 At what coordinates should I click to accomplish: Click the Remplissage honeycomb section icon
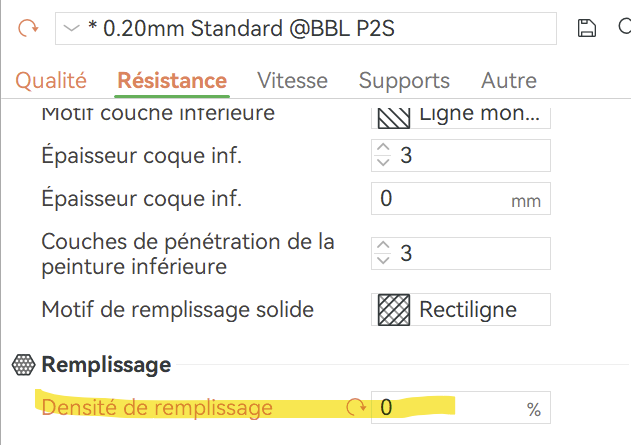22,365
